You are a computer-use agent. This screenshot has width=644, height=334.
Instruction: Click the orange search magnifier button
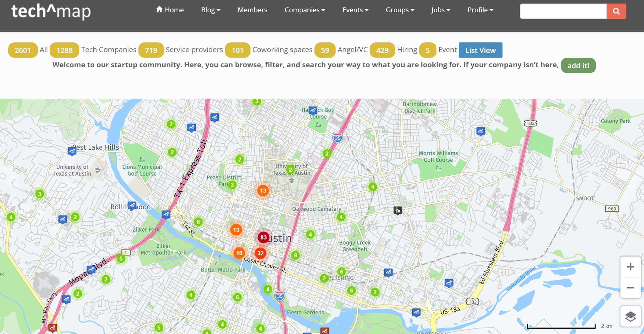616,11
